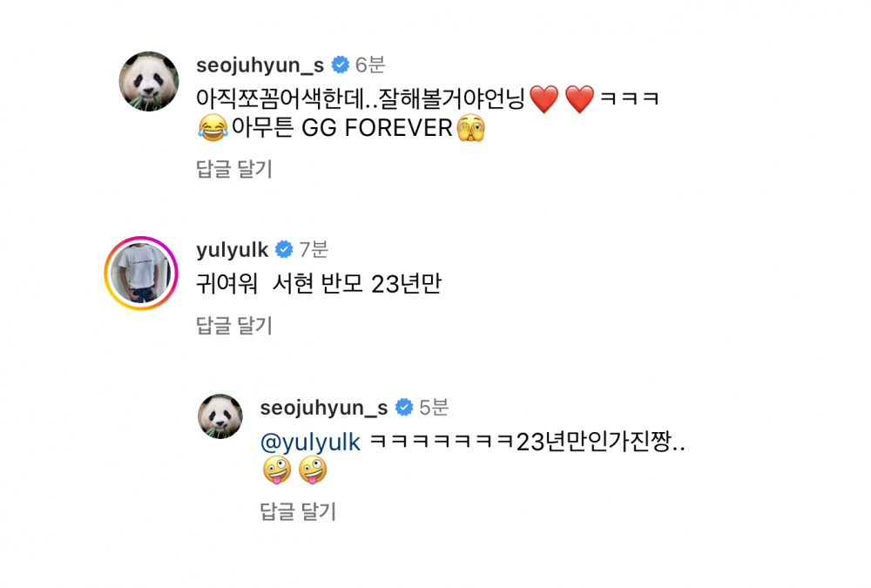
Task: Click the peeking face emoji after FOREVER
Action: tap(470, 128)
